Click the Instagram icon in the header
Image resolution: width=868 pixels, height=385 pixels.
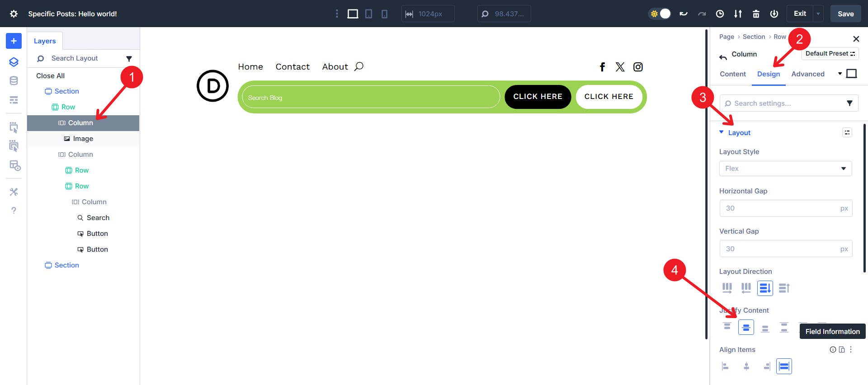coord(638,67)
